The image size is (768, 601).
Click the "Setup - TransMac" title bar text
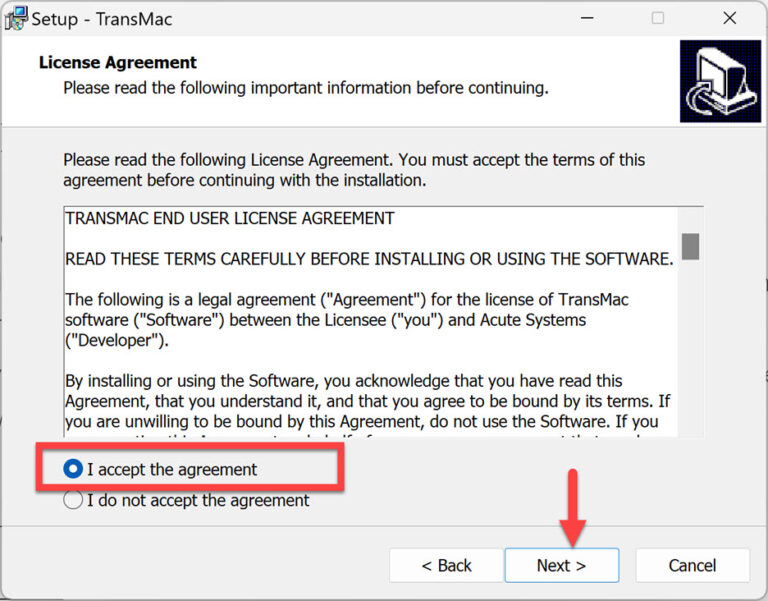tap(102, 19)
